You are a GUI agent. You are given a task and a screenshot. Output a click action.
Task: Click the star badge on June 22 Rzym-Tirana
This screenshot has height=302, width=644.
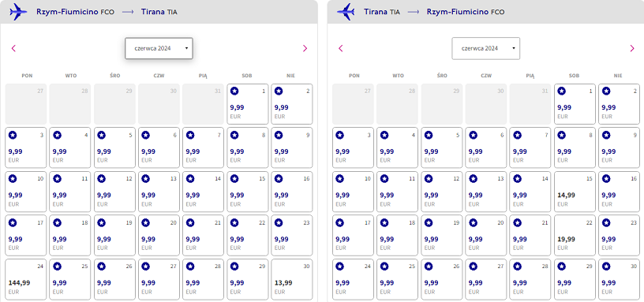click(234, 223)
